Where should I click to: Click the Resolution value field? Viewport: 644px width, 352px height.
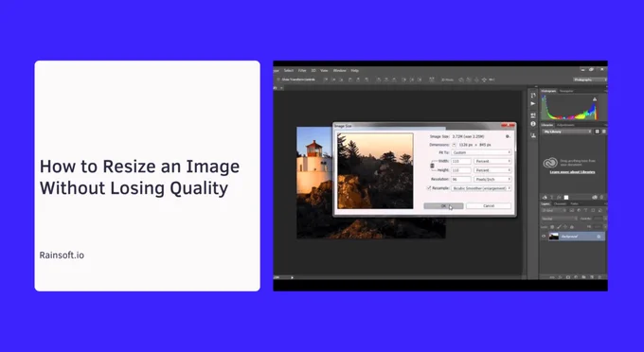[x=461, y=179]
